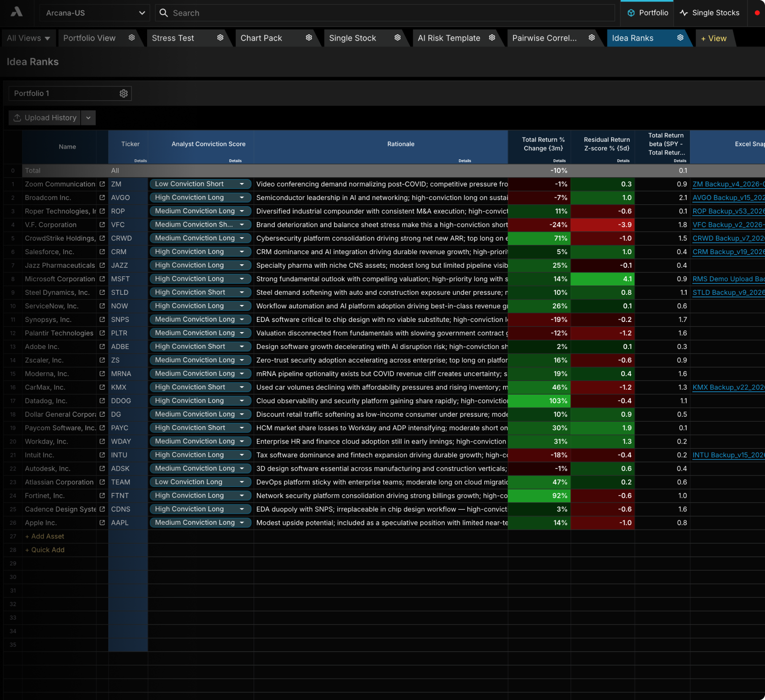Open external link for Salesforce, Inc.

[102, 252]
